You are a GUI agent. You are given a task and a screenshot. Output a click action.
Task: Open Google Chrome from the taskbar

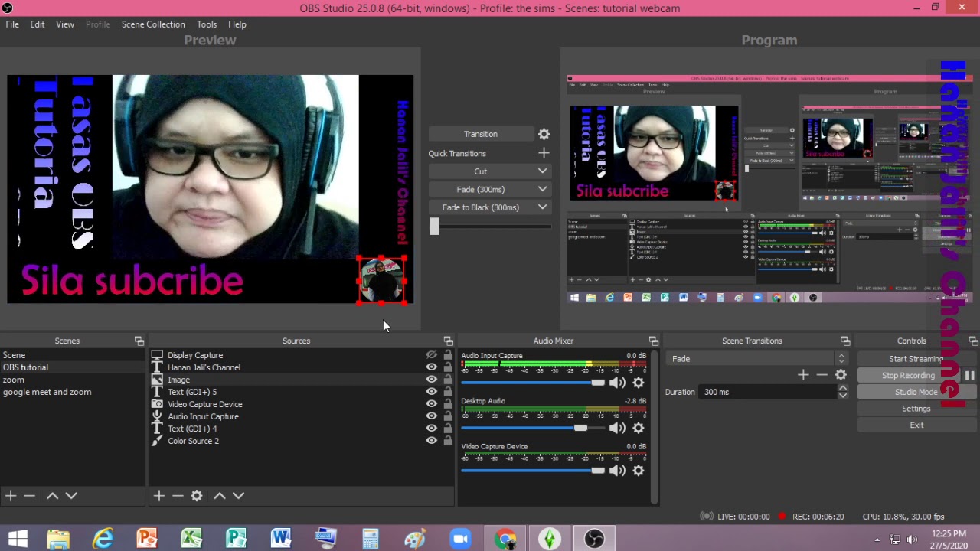click(x=505, y=539)
